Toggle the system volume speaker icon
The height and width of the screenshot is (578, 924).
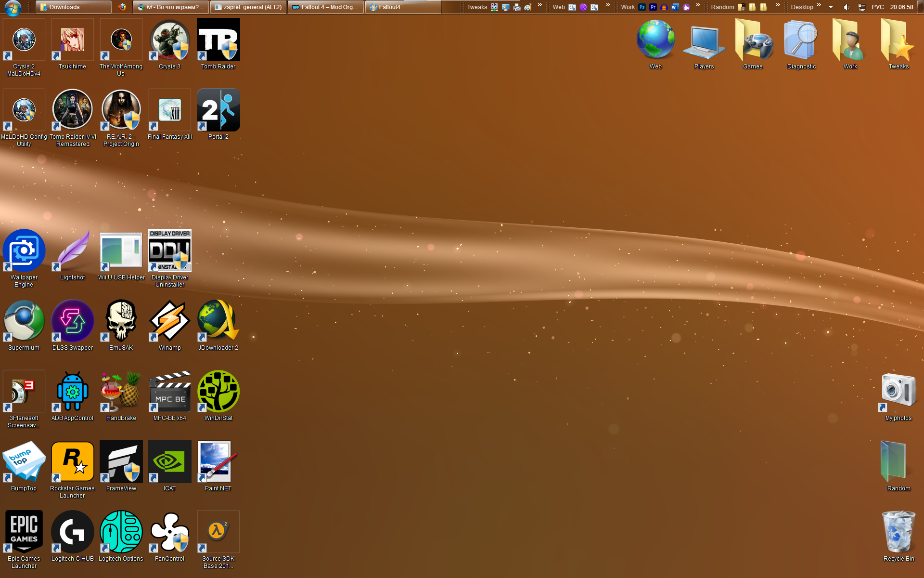847,7
